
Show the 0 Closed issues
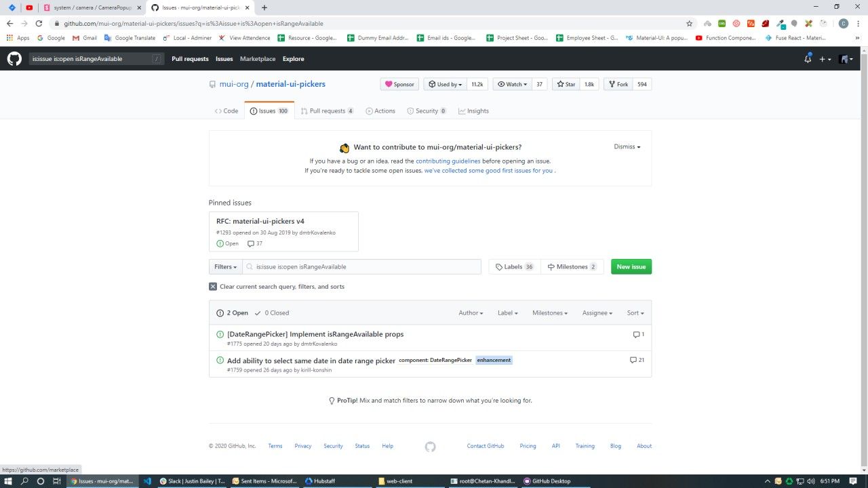(x=272, y=313)
